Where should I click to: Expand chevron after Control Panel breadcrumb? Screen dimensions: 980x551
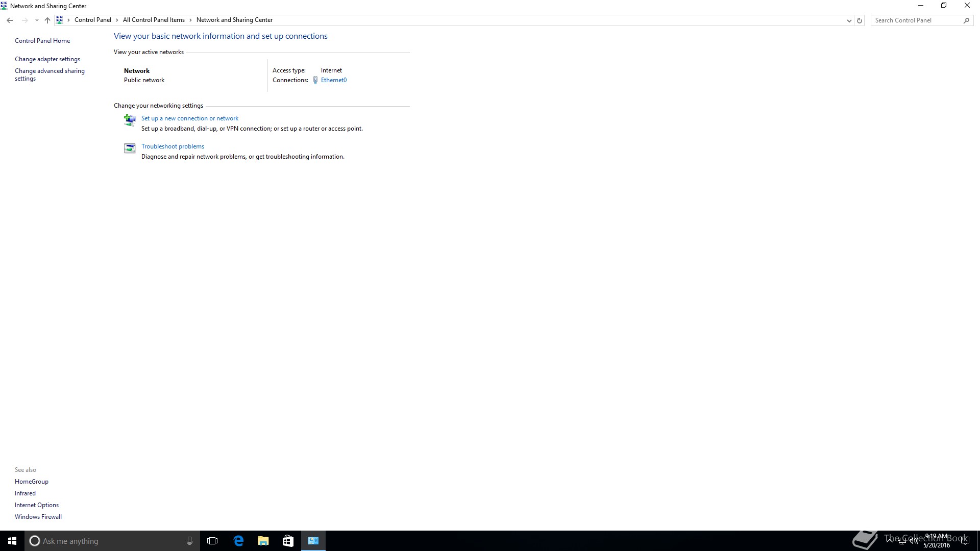117,20
